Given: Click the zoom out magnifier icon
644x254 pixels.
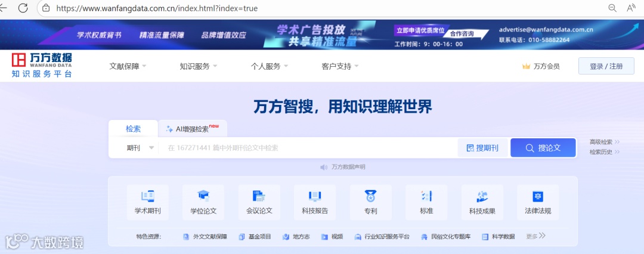Looking at the screenshot, I should 612,8.
